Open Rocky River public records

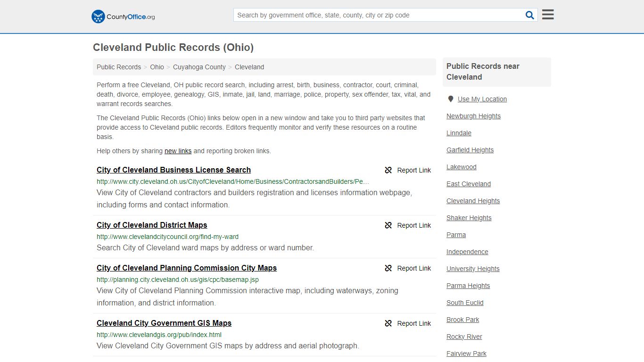pyautogui.click(x=464, y=337)
